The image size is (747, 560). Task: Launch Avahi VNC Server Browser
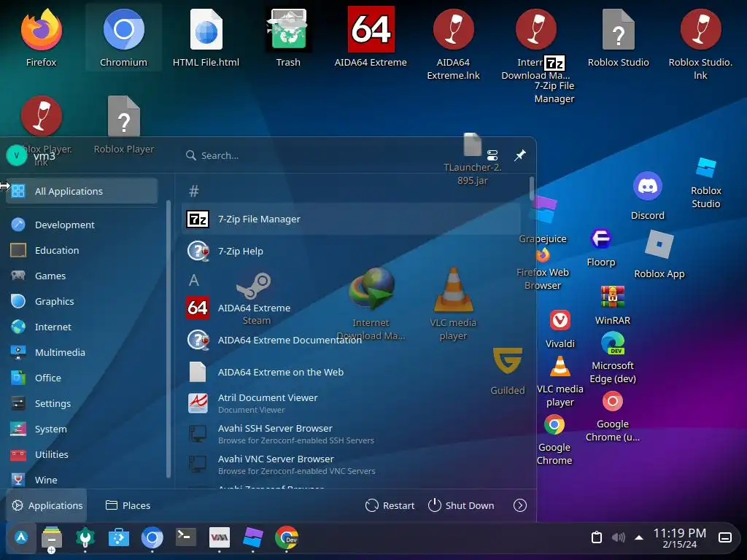(351, 464)
